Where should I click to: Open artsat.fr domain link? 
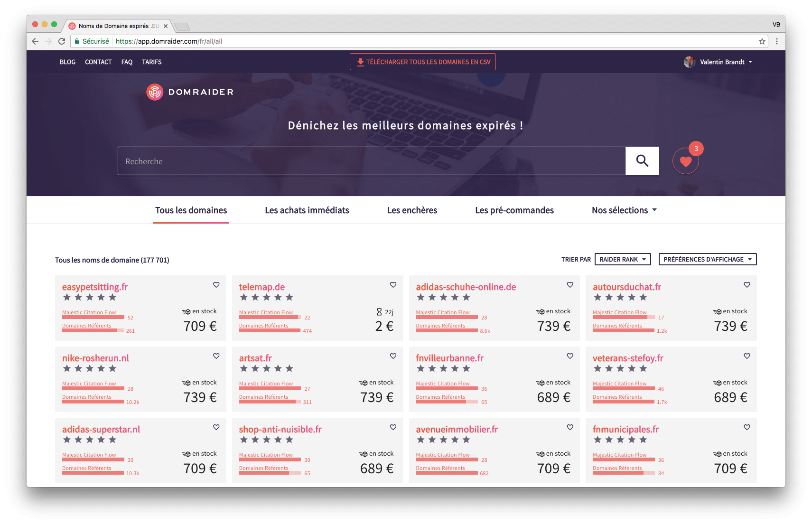[255, 358]
